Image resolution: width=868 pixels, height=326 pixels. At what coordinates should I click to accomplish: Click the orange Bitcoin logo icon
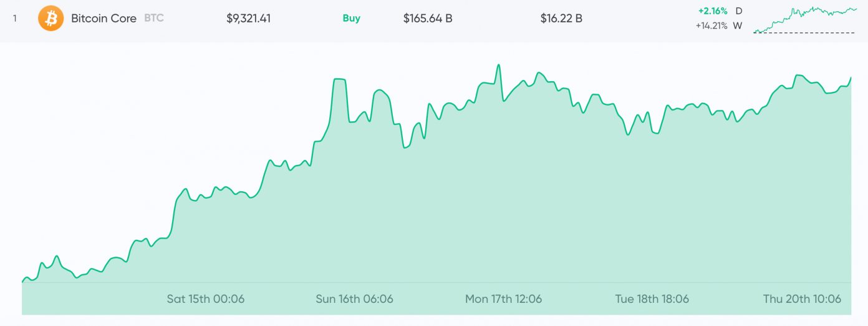point(51,19)
